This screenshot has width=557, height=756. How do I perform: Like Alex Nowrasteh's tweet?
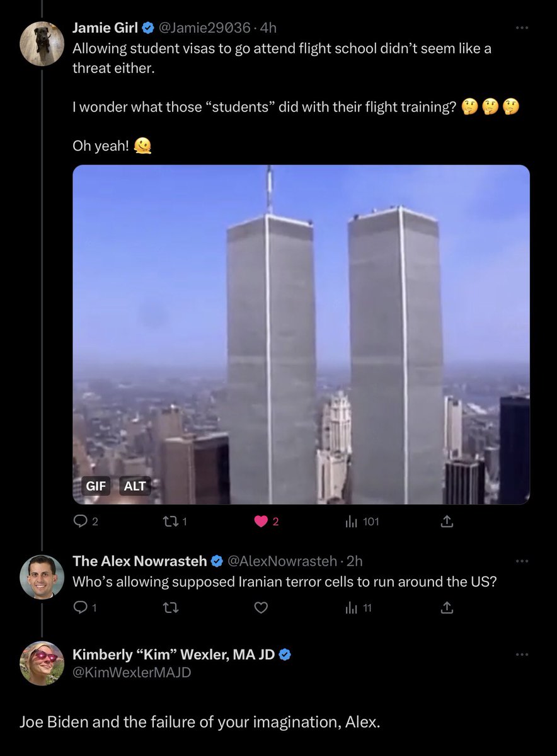point(261,608)
